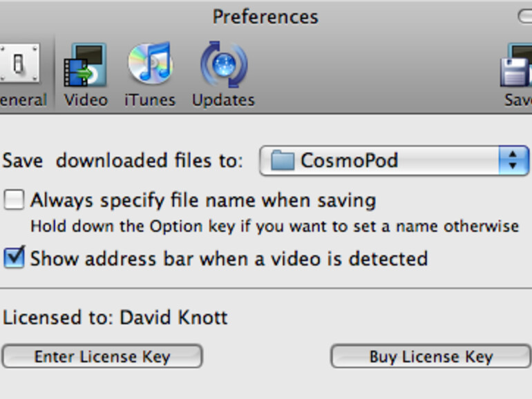The width and height of the screenshot is (532, 399).
Task: Switch to the iTunes tab label
Action: 149,100
